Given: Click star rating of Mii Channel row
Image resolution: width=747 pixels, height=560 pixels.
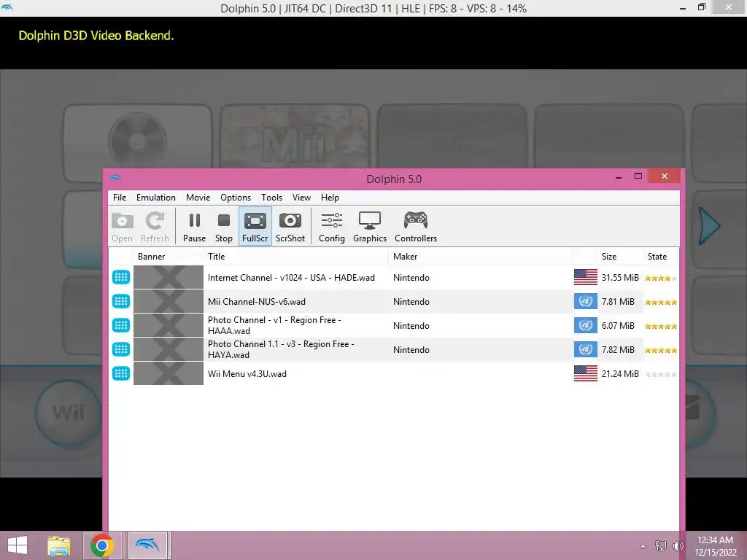Looking at the screenshot, I should click(x=661, y=302).
